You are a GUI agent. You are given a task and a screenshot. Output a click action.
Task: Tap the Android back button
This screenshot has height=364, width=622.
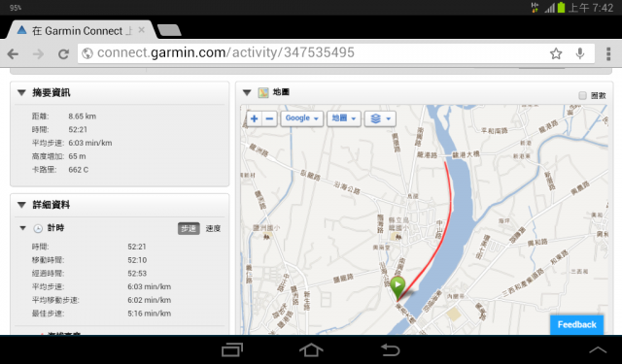tap(391, 349)
